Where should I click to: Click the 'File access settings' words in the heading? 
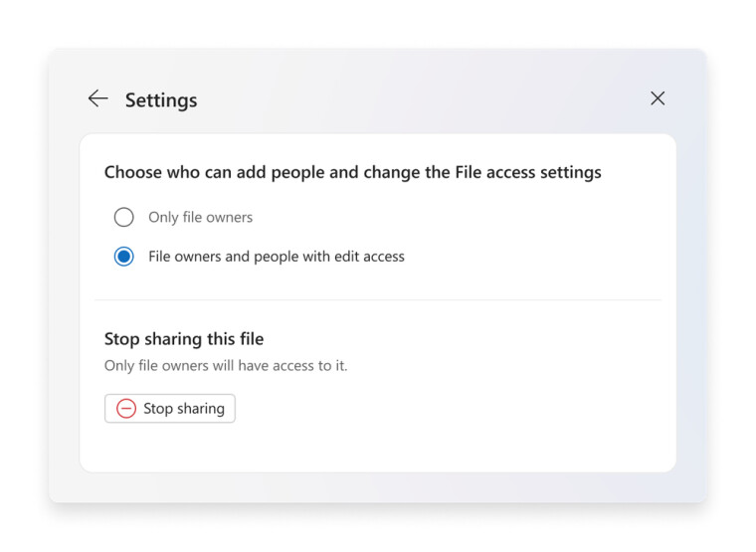tap(528, 172)
